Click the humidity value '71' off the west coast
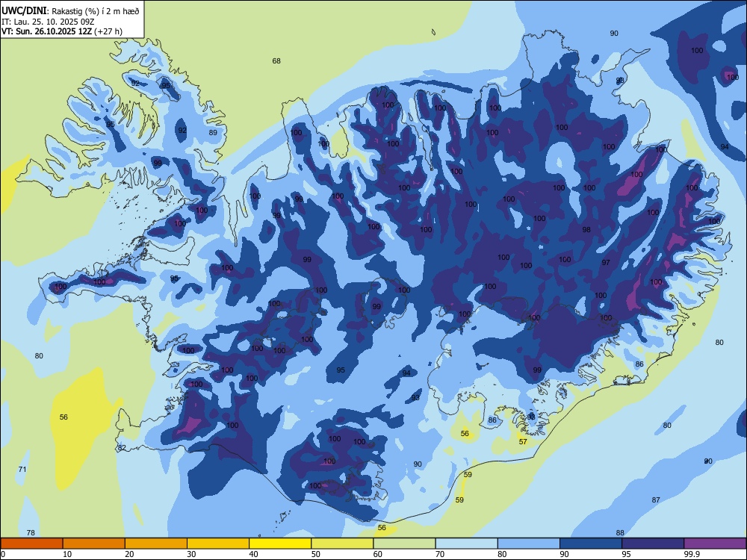Viewport: 747px width, 560px height. tap(22, 469)
